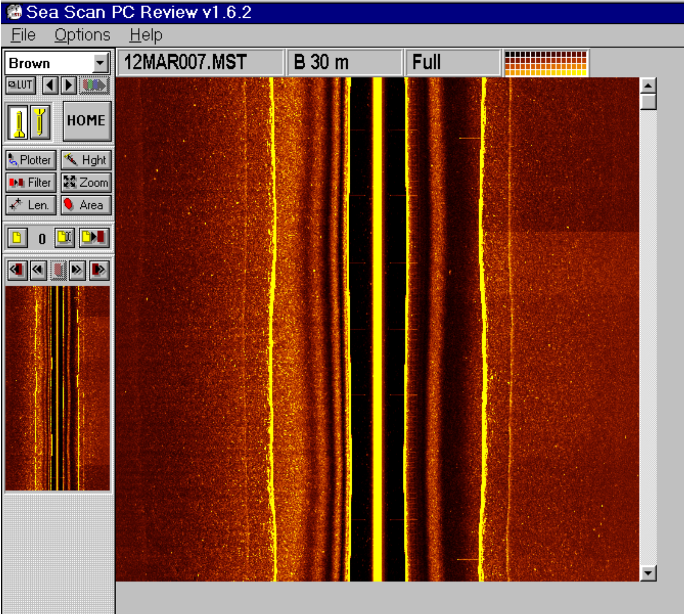Click the vertical scrollbar thumb
This screenshot has width=684, height=616.
point(648,102)
